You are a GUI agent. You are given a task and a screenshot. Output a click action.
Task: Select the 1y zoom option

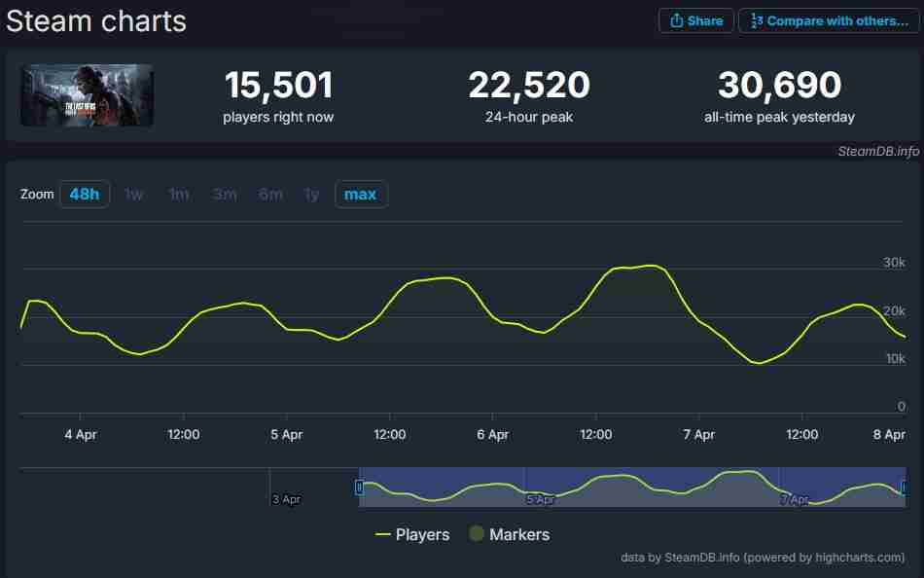[311, 194]
